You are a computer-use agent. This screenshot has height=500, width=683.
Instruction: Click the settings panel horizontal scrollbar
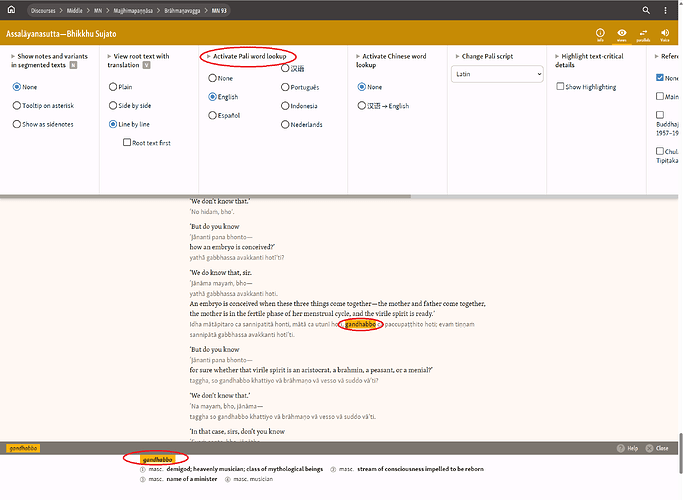pos(205,196)
